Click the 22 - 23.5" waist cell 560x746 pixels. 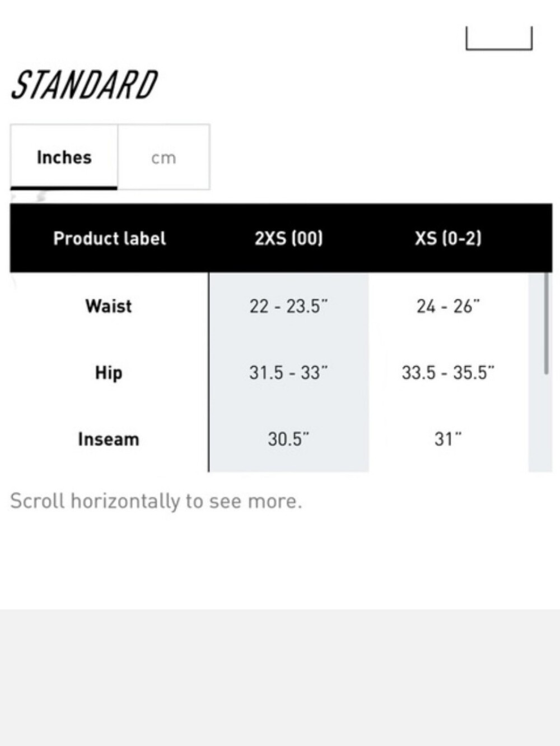(288, 306)
